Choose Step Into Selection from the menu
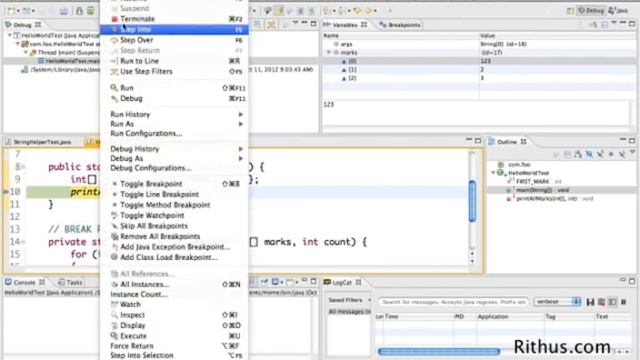 (x=174, y=356)
